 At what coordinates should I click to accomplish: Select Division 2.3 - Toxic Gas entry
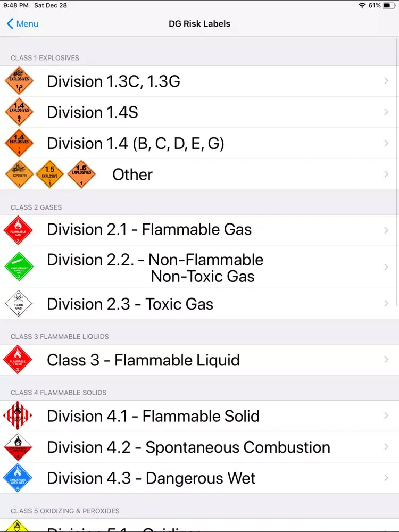pos(199,303)
